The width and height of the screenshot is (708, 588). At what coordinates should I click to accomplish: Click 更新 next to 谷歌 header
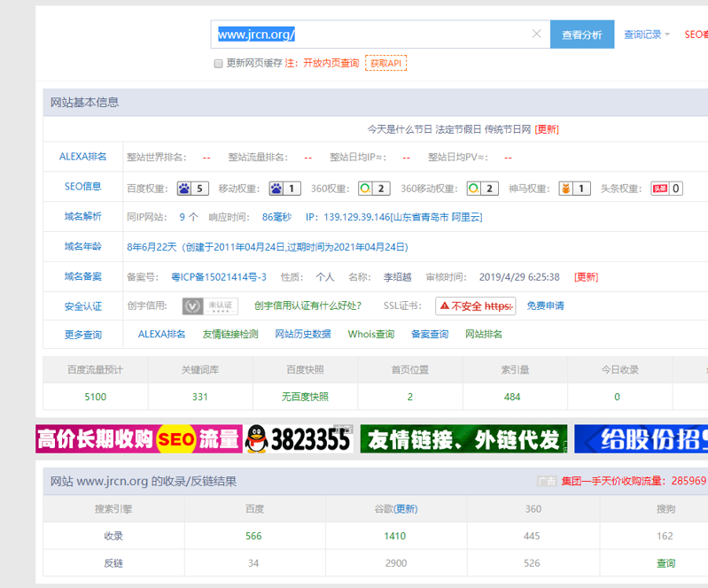point(406,509)
